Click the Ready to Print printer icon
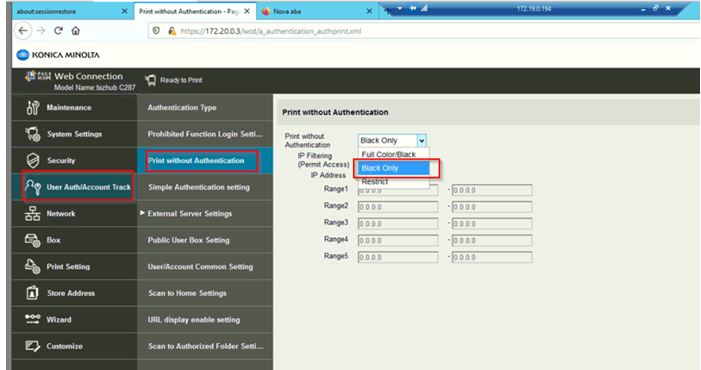701x370 pixels. click(151, 80)
